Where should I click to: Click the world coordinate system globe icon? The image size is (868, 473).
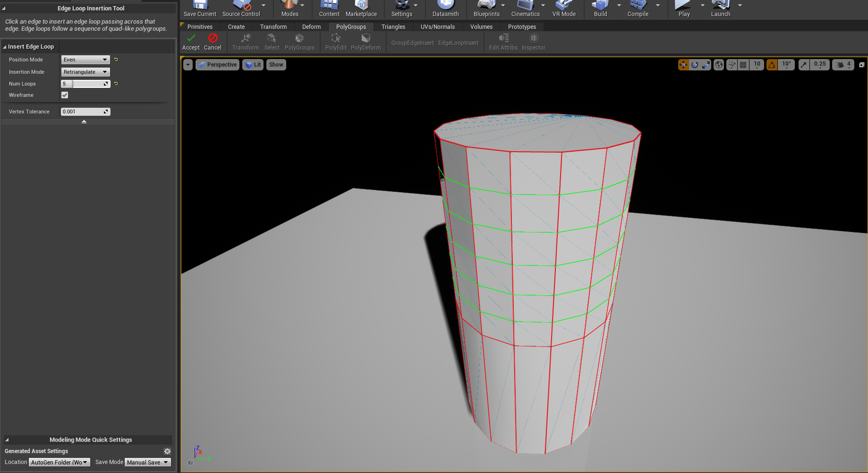pos(719,65)
